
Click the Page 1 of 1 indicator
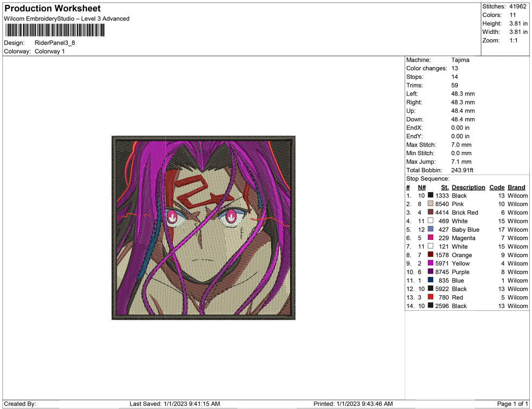pyautogui.click(x=512, y=404)
